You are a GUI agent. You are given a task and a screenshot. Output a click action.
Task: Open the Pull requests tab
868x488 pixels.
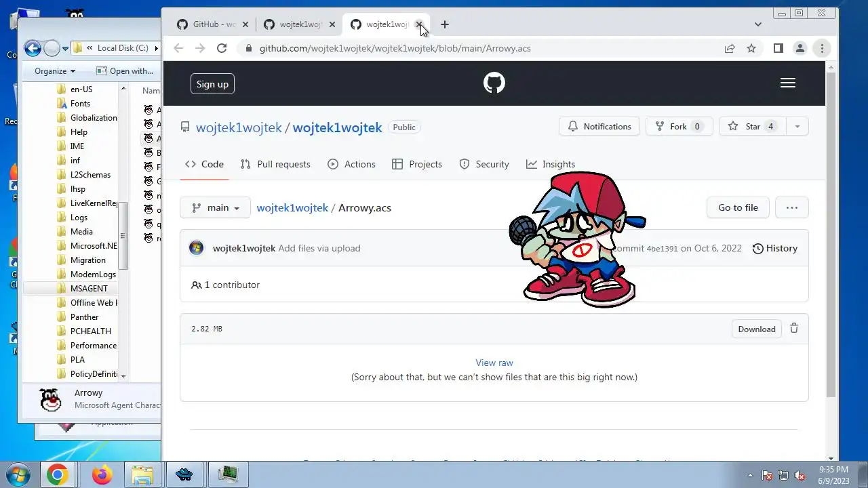[x=275, y=164]
